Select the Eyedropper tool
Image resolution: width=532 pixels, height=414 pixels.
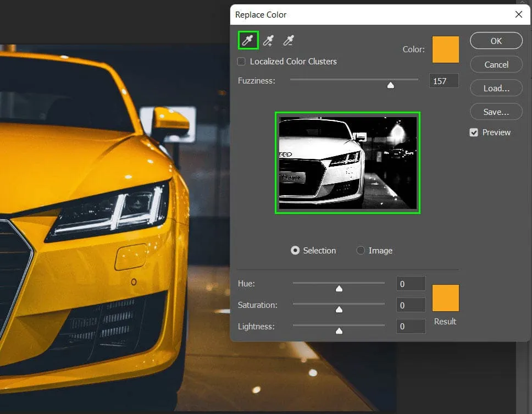[248, 40]
